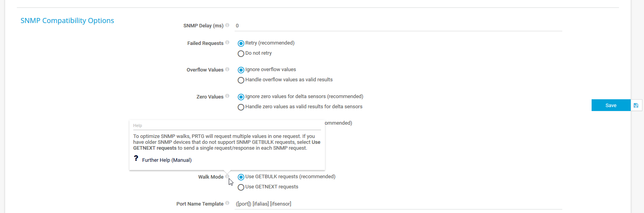Choose Handle overflow values as valid results
The width and height of the screenshot is (644, 213).
click(x=241, y=80)
